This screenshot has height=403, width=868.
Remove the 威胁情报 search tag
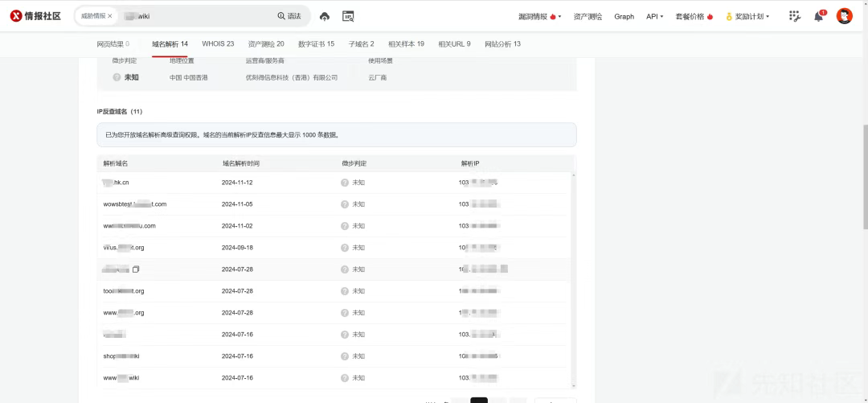pos(109,16)
